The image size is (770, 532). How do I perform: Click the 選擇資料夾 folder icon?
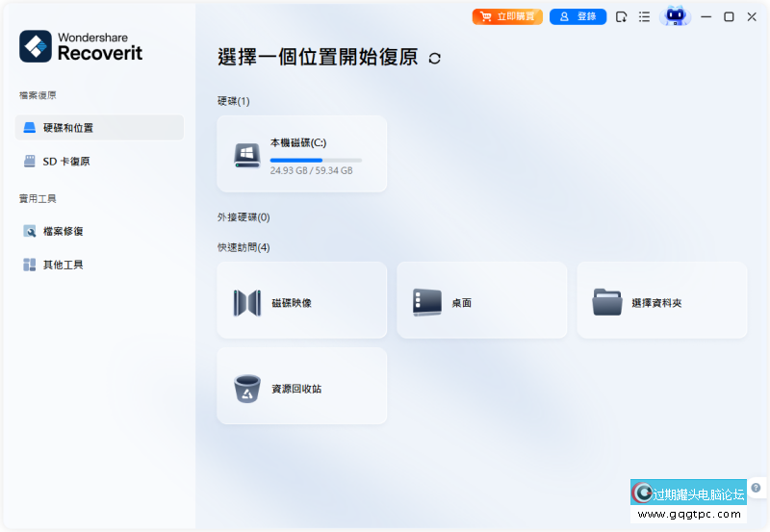(x=607, y=302)
